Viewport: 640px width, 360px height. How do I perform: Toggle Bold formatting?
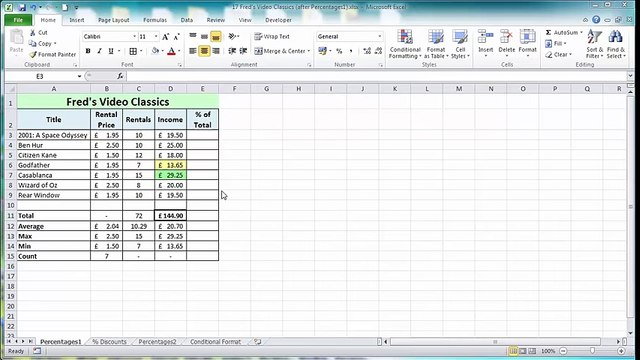[x=88, y=51]
